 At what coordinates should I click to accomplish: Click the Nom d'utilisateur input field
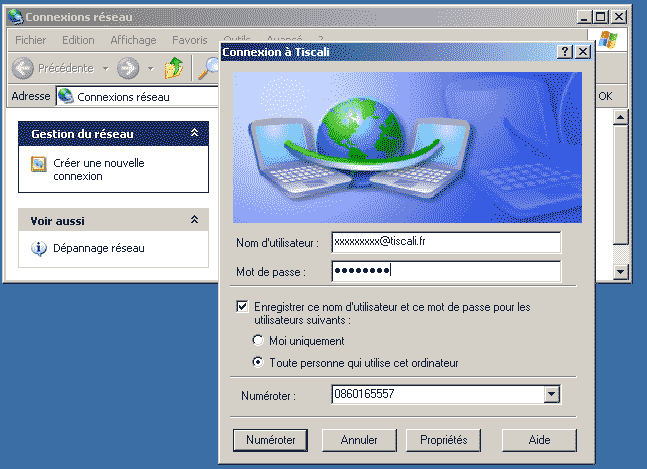(446, 242)
